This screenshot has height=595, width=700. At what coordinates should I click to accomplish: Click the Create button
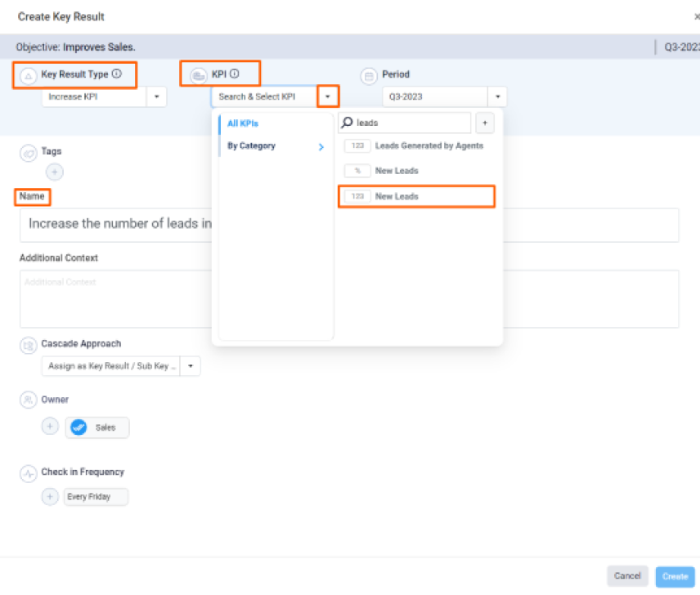(675, 576)
